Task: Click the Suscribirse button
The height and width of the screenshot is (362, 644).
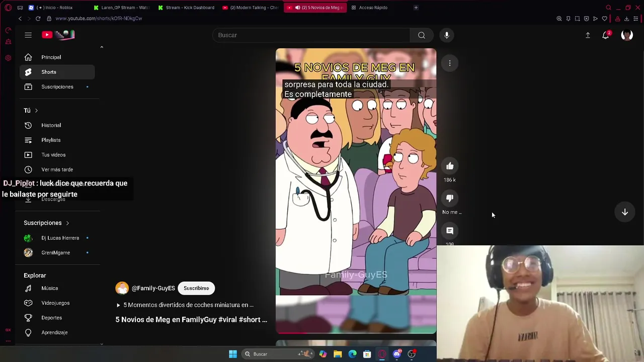Action: coord(196,288)
